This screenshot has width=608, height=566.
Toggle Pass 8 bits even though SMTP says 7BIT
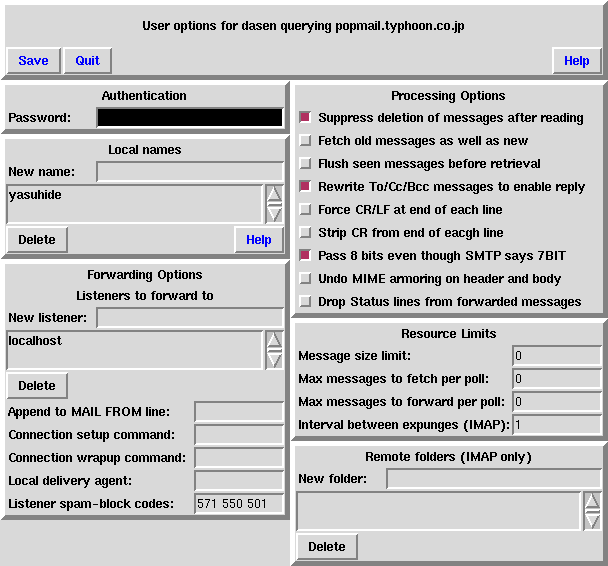tap(305, 255)
